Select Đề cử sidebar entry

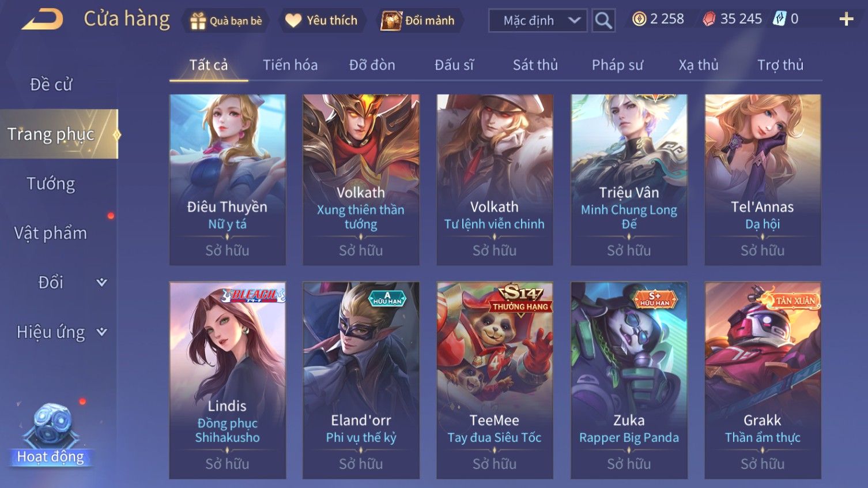click(x=51, y=85)
